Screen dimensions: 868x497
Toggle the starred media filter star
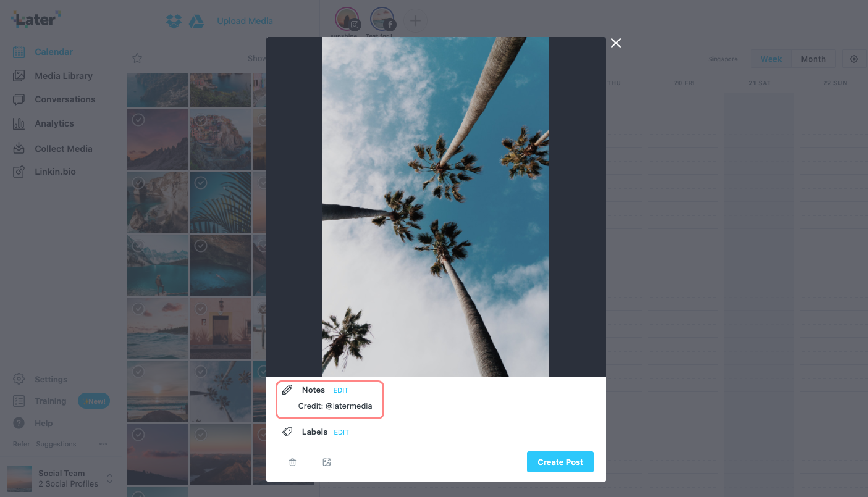click(137, 58)
